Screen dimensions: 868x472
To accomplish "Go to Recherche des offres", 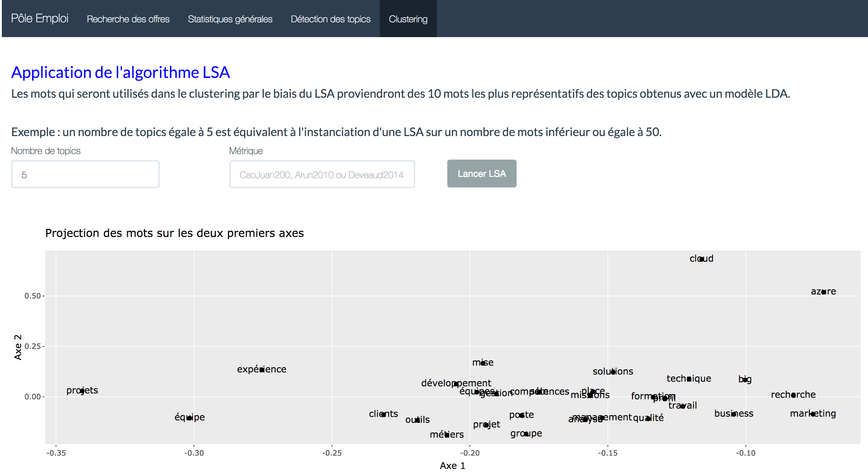I will pos(128,19).
